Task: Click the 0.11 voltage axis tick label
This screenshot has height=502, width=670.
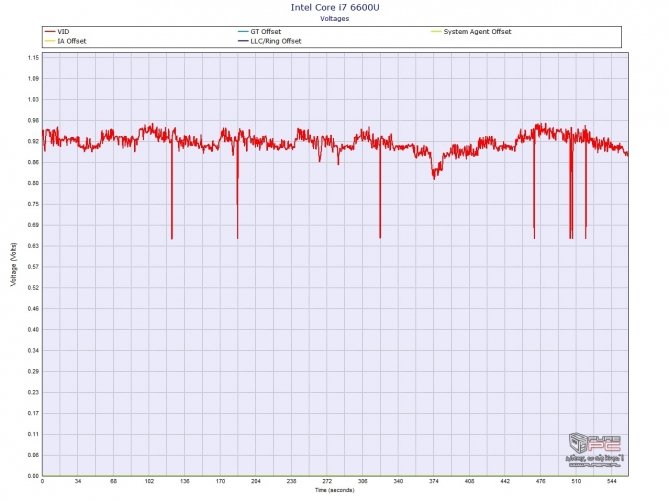Action: 33,434
